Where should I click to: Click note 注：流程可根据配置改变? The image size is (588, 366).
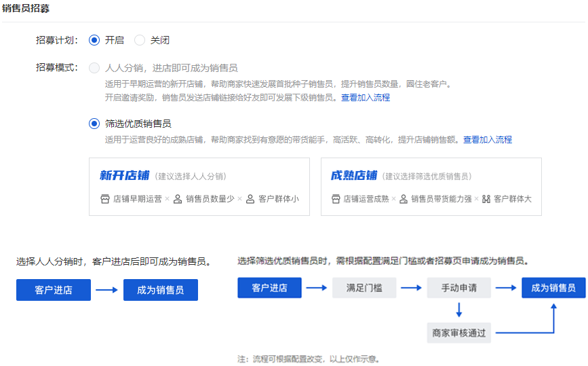309,359
